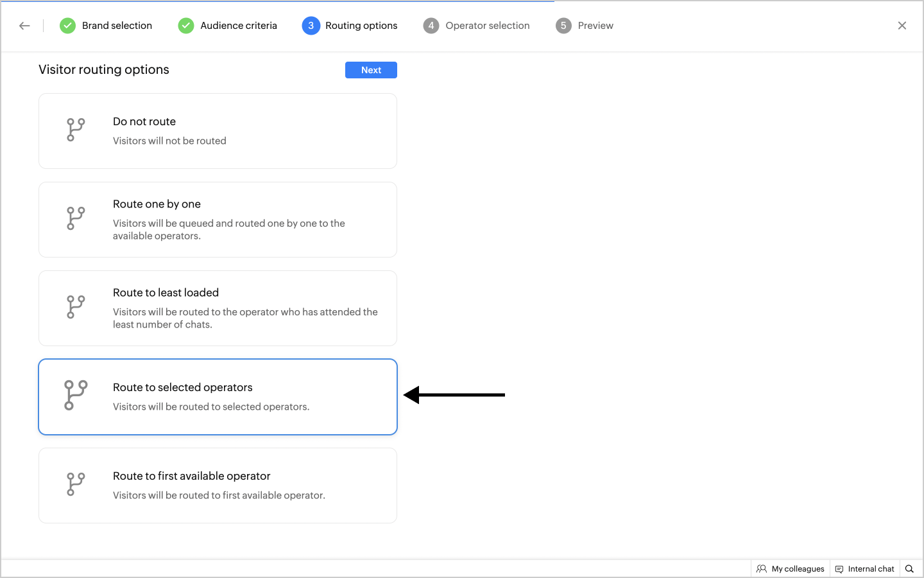Click the Brand selection green checkmark icon
Viewport: 924px width, 578px height.
(67, 26)
